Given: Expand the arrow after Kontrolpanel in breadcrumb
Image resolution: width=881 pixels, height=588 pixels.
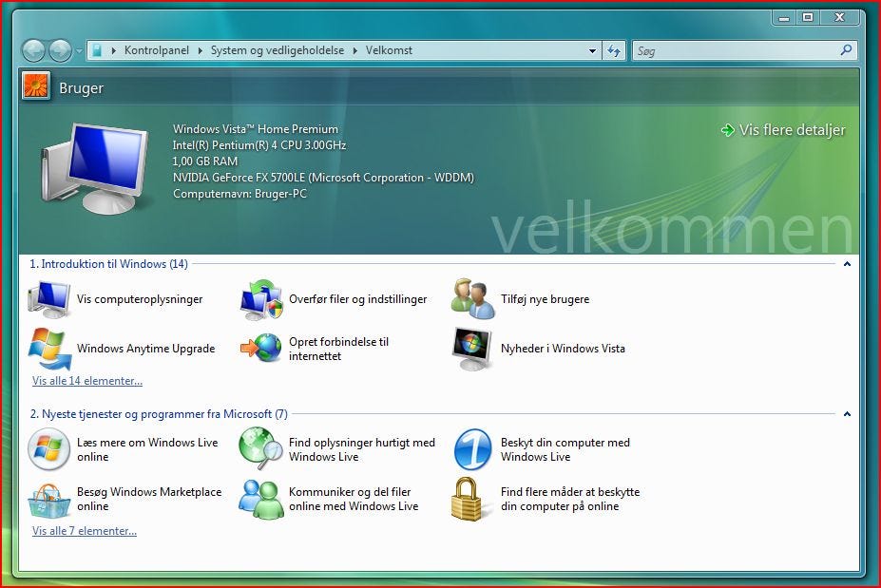Looking at the screenshot, I should [200, 50].
